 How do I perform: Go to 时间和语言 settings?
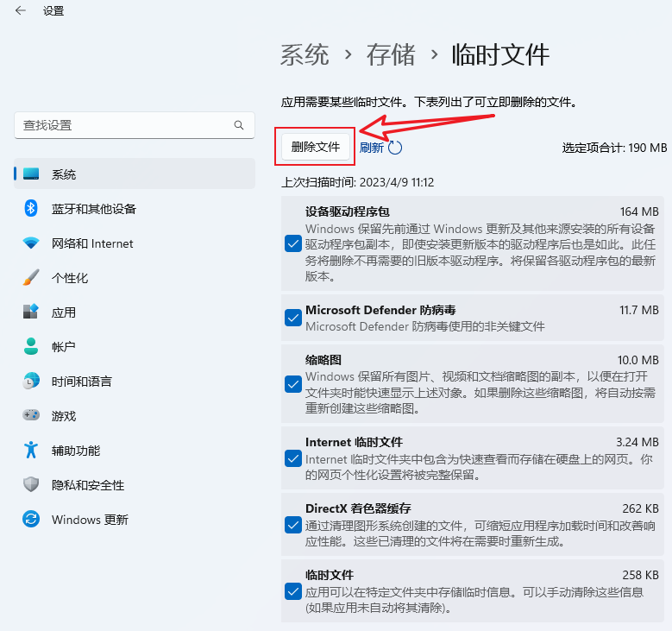[81, 382]
